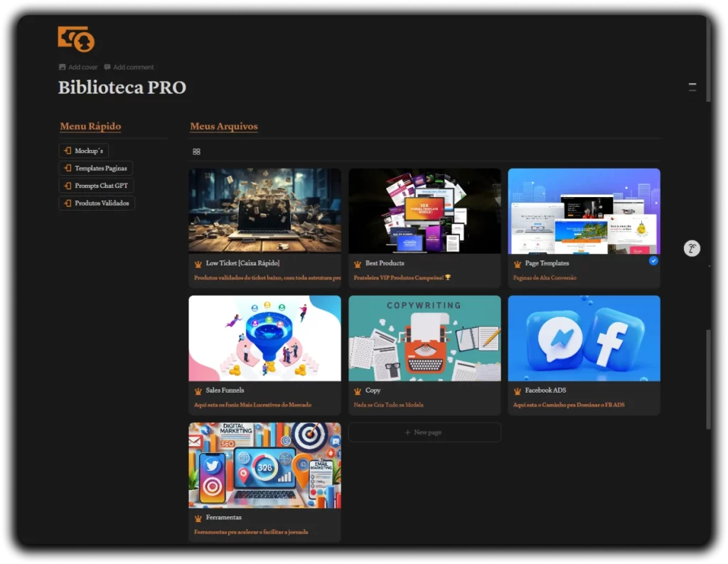Image resolution: width=728 pixels, height=564 pixels.
Task: Select the Meus Arquivos heading
Action: (x=224, y=127)
